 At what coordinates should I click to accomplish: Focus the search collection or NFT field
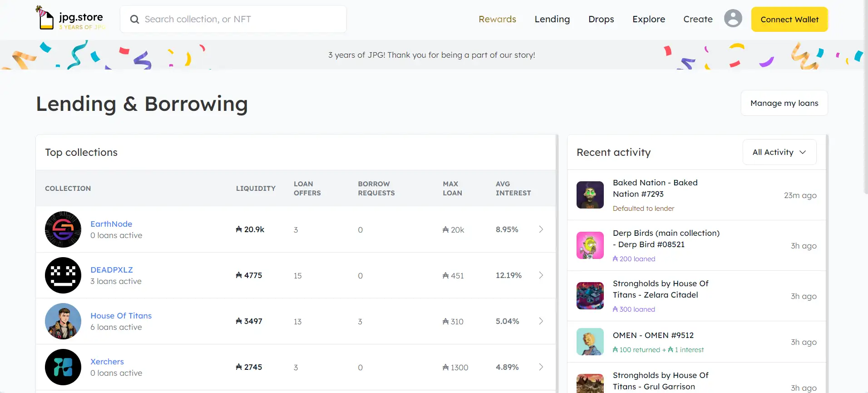241,19
